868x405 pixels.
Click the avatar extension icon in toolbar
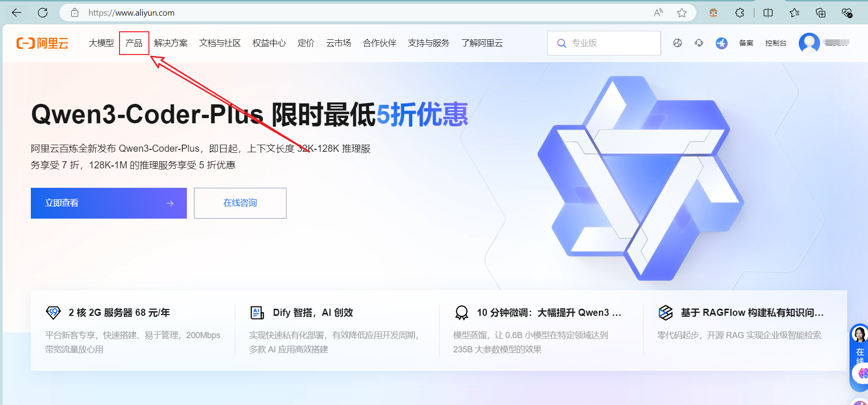[x=713, y=13]
